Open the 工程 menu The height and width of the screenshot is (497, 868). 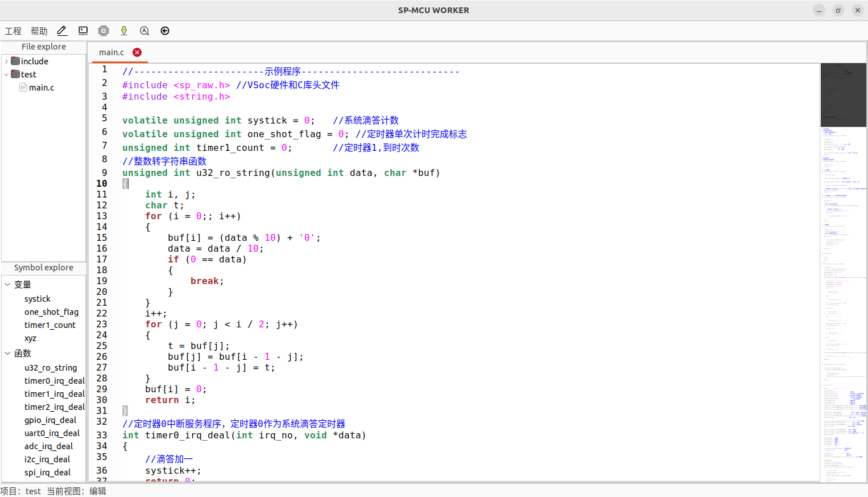(x=13, y=31)
